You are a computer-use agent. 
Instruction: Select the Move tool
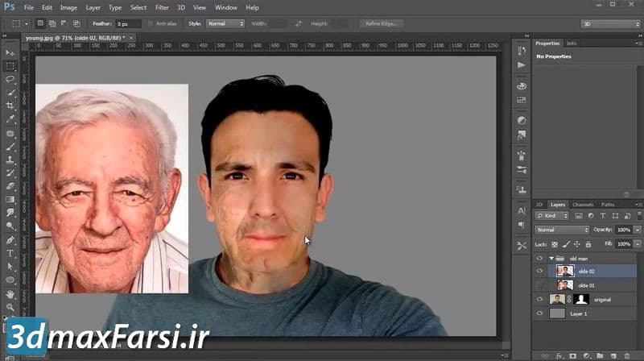point(10,53)
